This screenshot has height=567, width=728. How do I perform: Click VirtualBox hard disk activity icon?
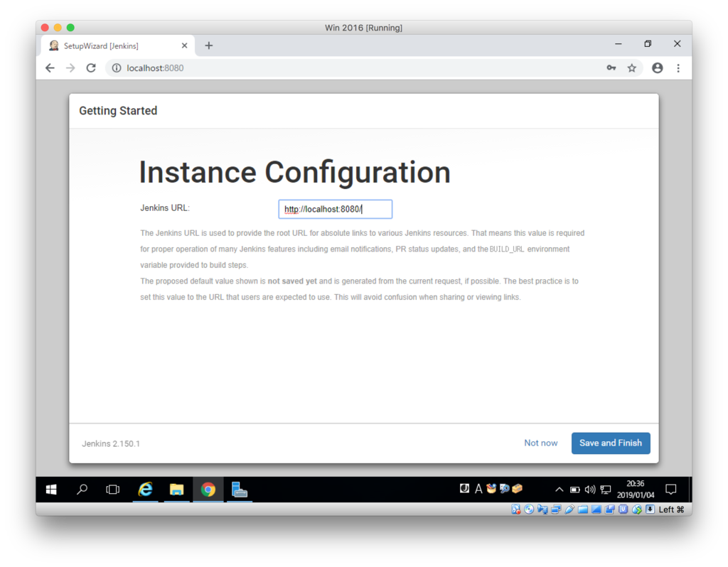pos(516,509)
